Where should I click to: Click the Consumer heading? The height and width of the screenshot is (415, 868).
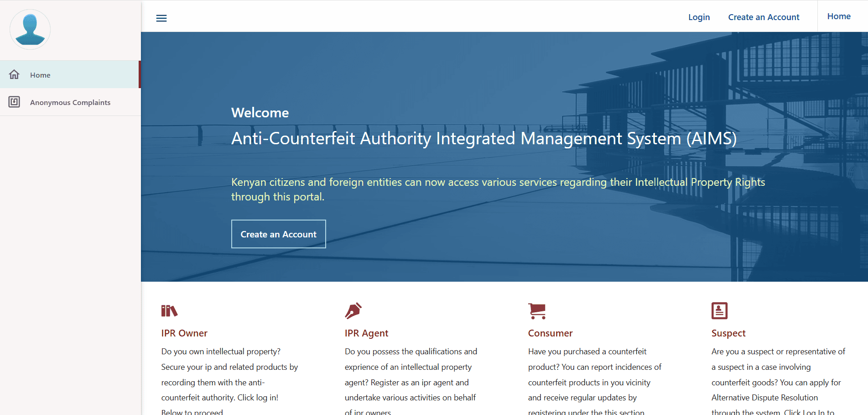[550, 333]
